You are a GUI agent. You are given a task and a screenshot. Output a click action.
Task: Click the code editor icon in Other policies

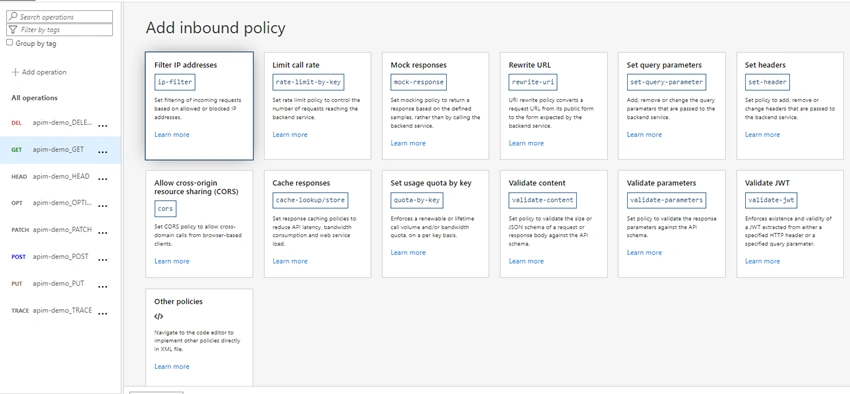point(158,317)
